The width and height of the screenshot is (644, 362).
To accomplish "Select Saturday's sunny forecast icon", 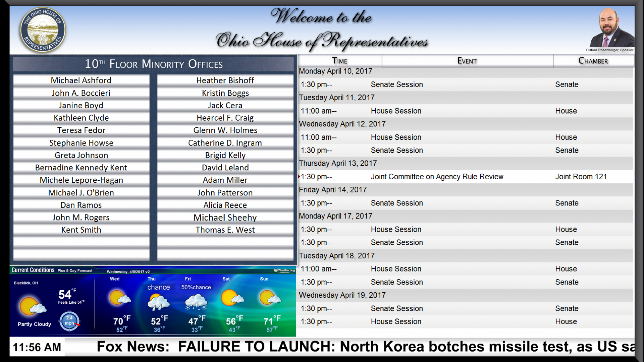I will coord(232,298).
